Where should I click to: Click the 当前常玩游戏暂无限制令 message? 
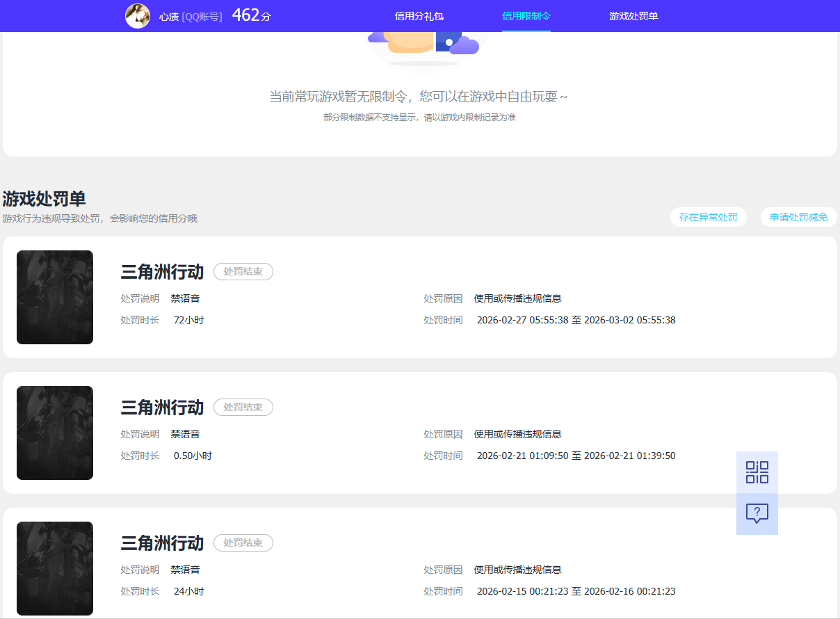coord(419,97)
